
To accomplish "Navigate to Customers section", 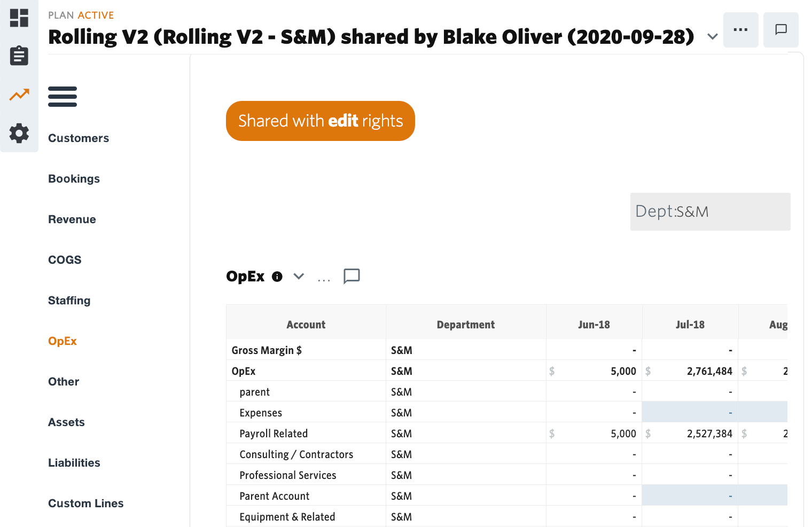I will [x=79, y=138].
